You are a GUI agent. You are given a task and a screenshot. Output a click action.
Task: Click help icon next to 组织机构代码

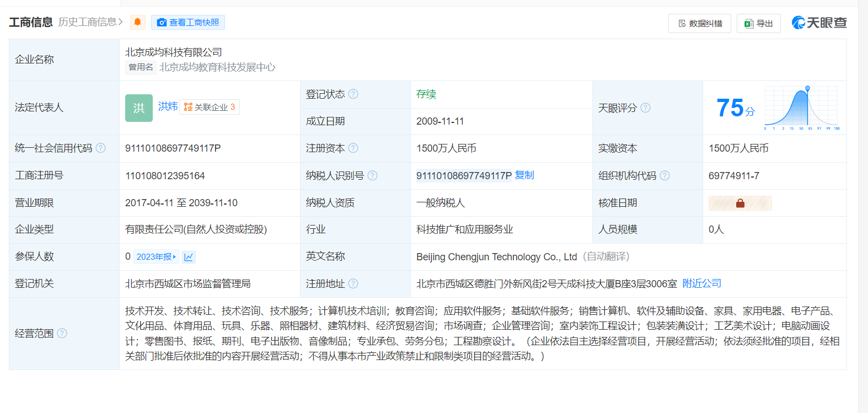[665, 176]
